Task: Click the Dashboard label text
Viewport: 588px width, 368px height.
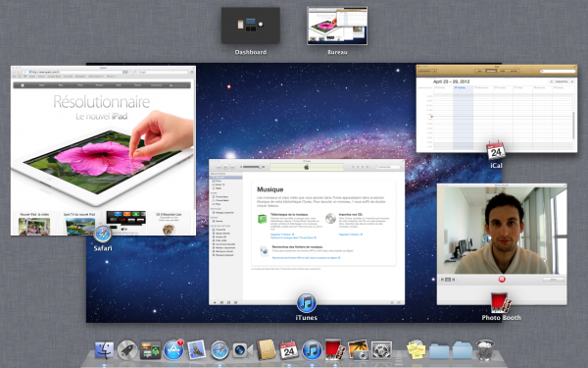Action: [251, 52]
